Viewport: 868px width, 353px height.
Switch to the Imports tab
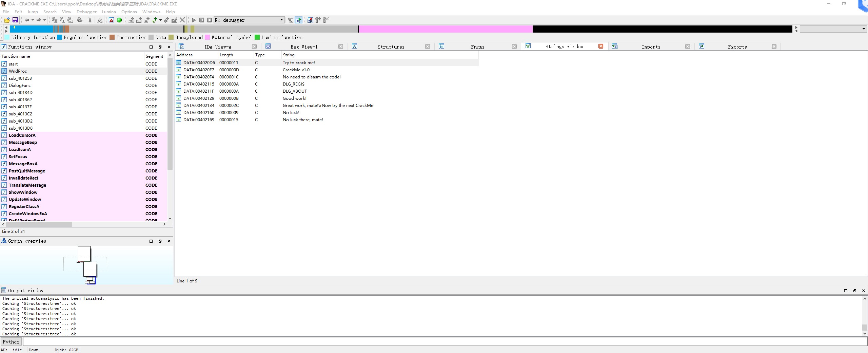pos(651,47)
